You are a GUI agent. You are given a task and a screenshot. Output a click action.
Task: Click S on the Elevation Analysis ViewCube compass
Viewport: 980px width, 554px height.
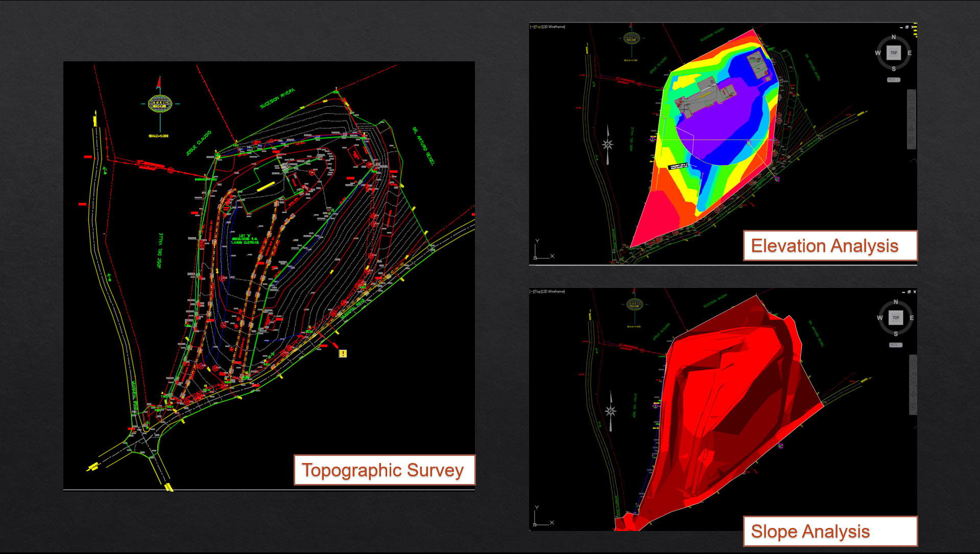[x=894, y=68]
